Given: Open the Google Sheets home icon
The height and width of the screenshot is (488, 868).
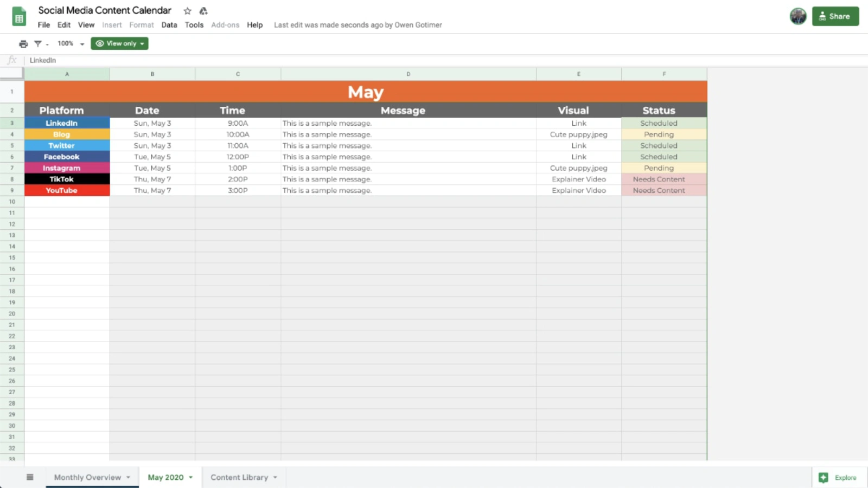Looking at the screenshot, I should [x=19, y=16].
